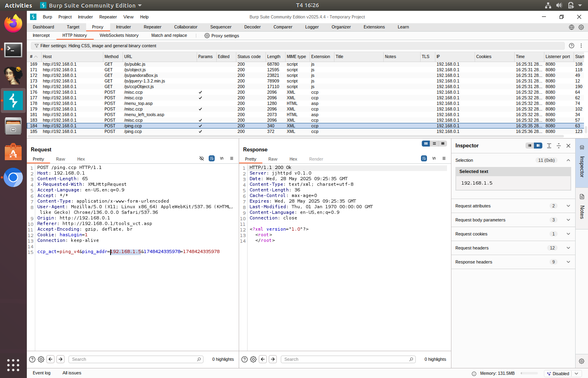
Task: Switch to the Repeater tab
Action: (152, 27)
